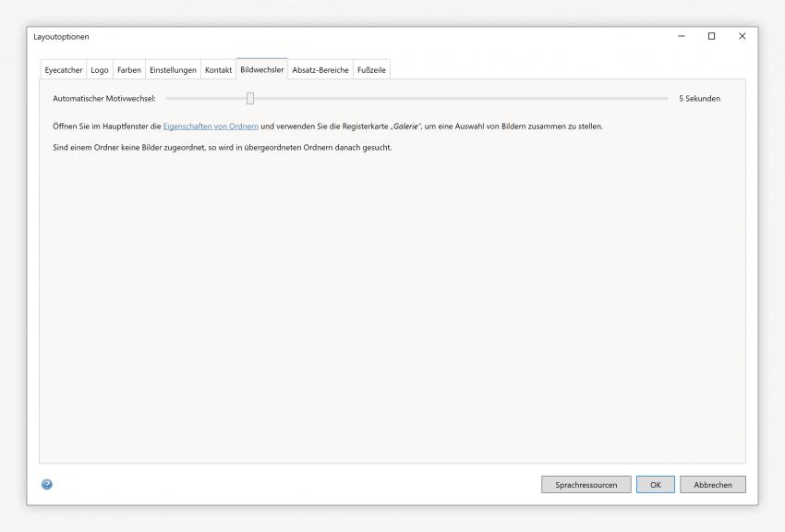This screenshot has width=785, height=532.
Task: Select the Farben tab
Action: tap(129, 70)
